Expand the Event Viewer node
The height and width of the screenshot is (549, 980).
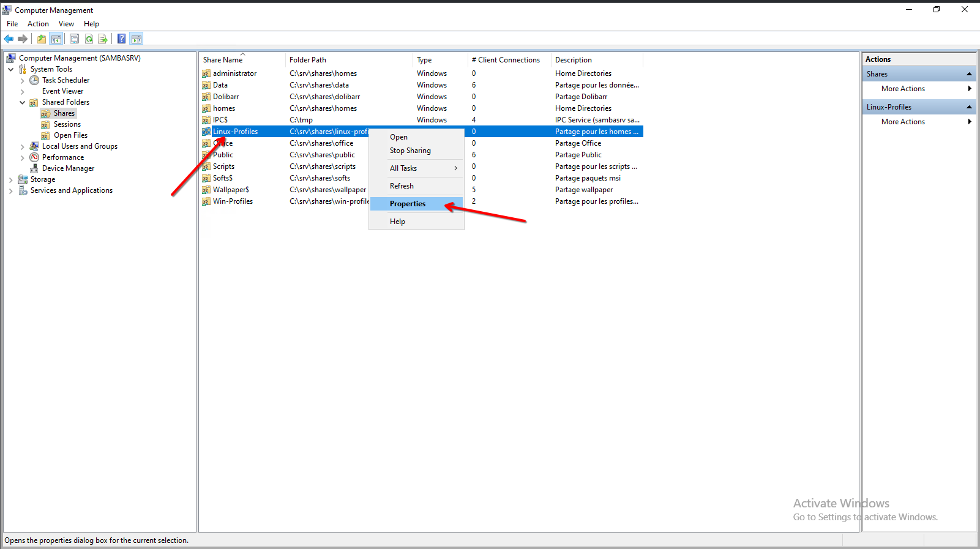[22, 91]
